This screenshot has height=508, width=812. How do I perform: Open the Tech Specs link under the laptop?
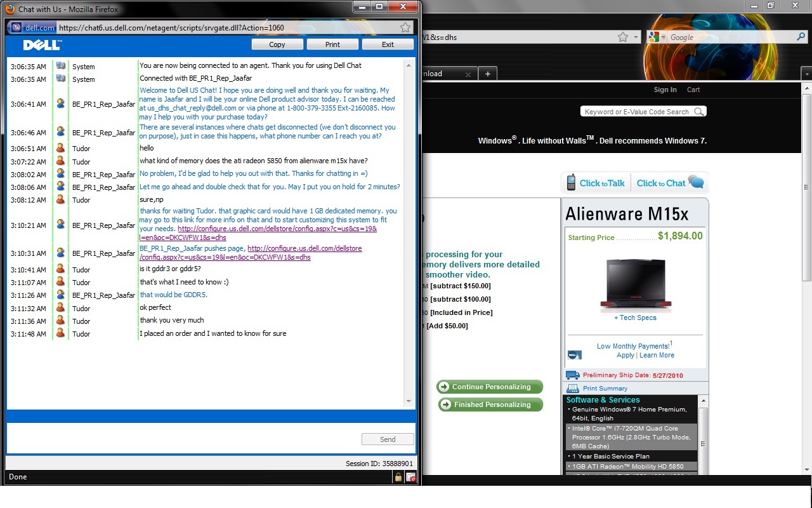[635, 317]
